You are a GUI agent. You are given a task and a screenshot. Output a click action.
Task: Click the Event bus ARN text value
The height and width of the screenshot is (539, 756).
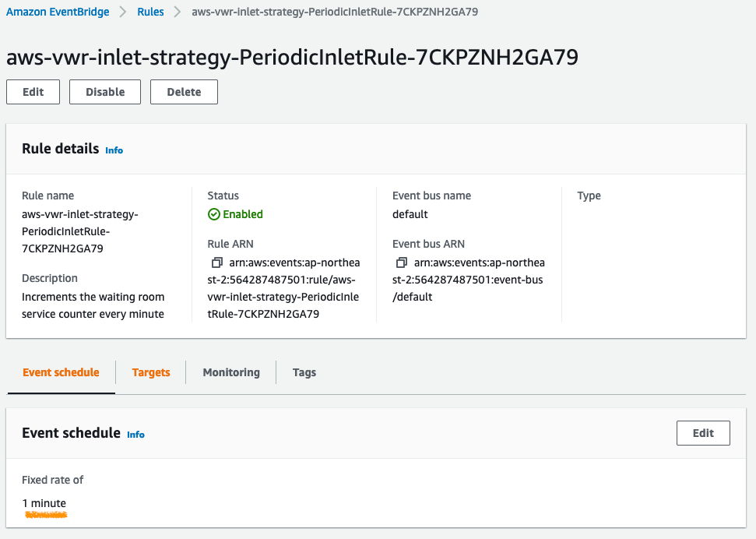[469, 280]
